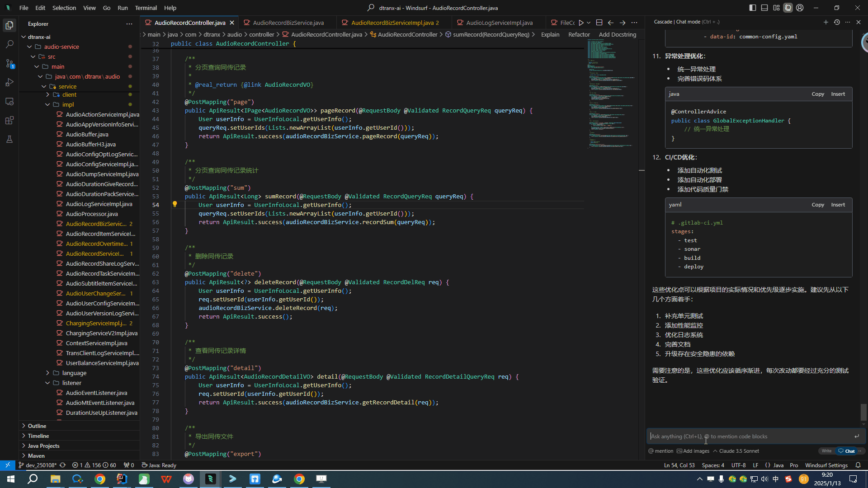Expand the language folder in Explorer
Viewport: 868px width, 488px height.
(74, 373)
